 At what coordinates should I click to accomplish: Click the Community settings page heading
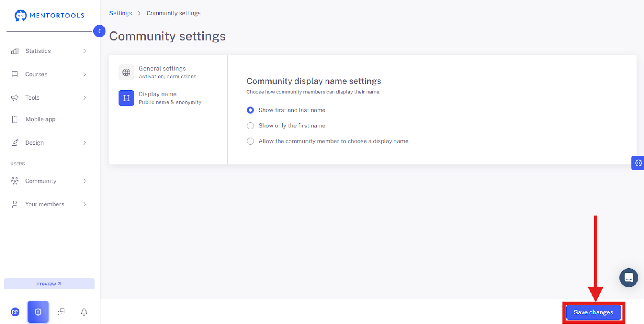click(x=167, y=36)
